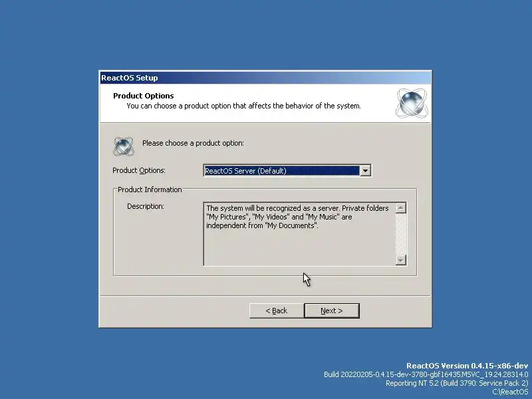Click the "You can choose a product option" subtitle
The height and width of the screenshot is (399, 532).
coord(243,106)
